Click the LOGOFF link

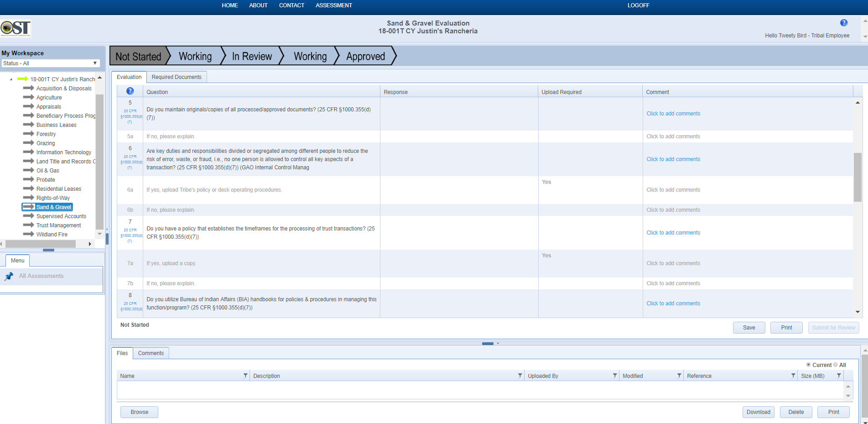pos(638,5)
